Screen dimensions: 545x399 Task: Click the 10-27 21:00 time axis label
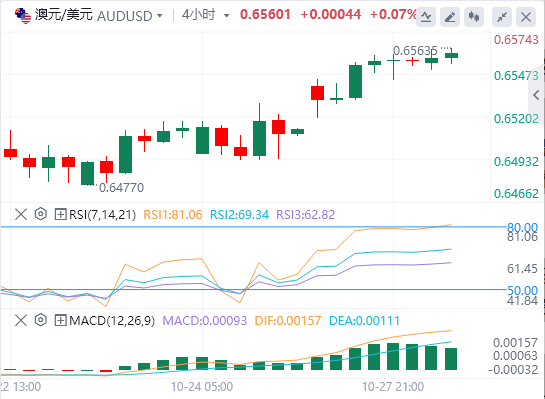pos(393,386)
